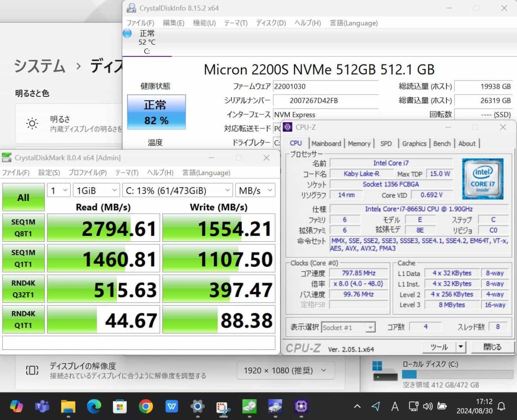Open the Graphics tab in CPU-Z
This screenshot has width=517, height=420.
[414, 143]
